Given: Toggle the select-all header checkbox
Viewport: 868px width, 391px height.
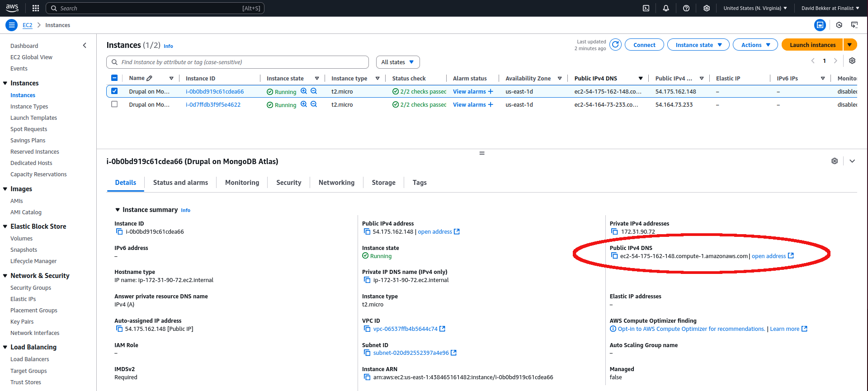Looking at the screenshot, I should point(114,78).
